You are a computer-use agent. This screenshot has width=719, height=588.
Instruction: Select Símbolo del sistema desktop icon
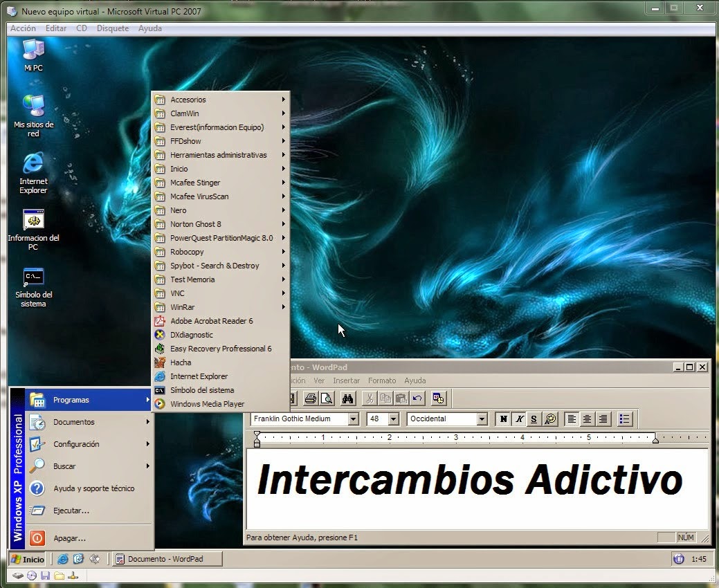coord(33,286)
